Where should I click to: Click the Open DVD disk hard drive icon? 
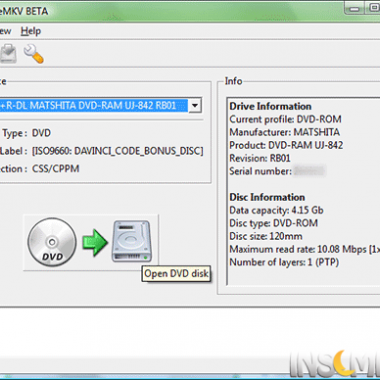[x=132, y=241]
